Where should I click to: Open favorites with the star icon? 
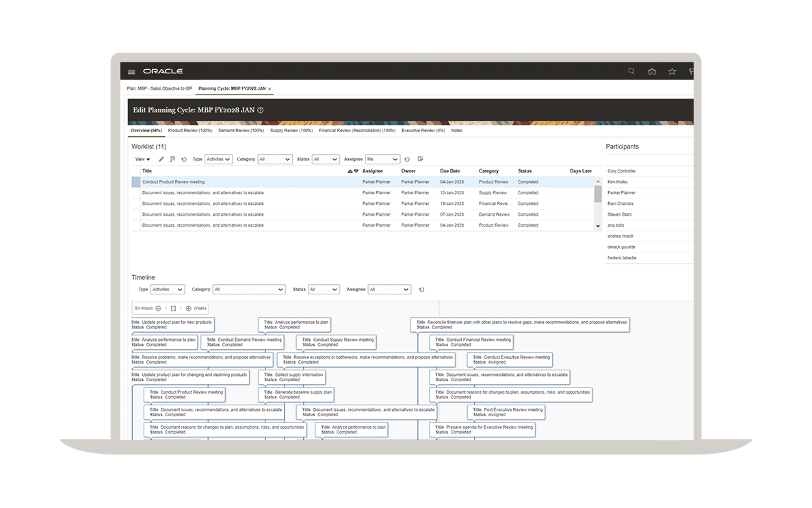click(672, 71)
